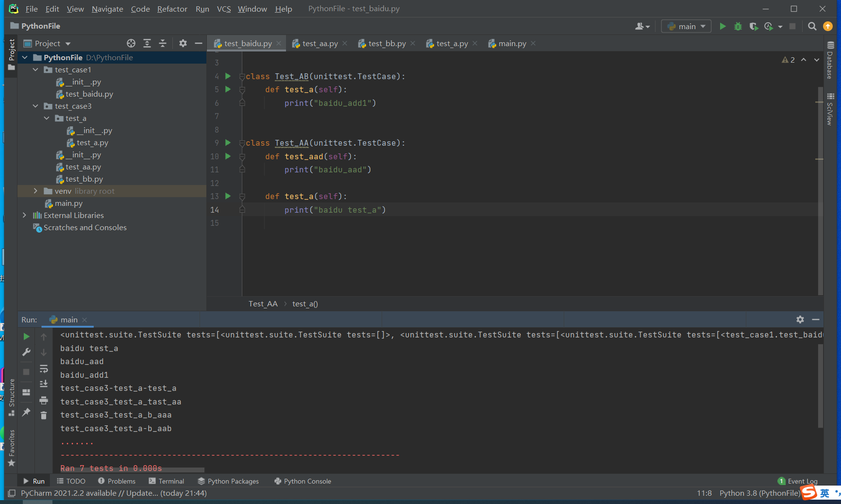Open the Terminal tool window
Image resolution: width=841 pixels, height=504 pixels.
coord(167,481)
